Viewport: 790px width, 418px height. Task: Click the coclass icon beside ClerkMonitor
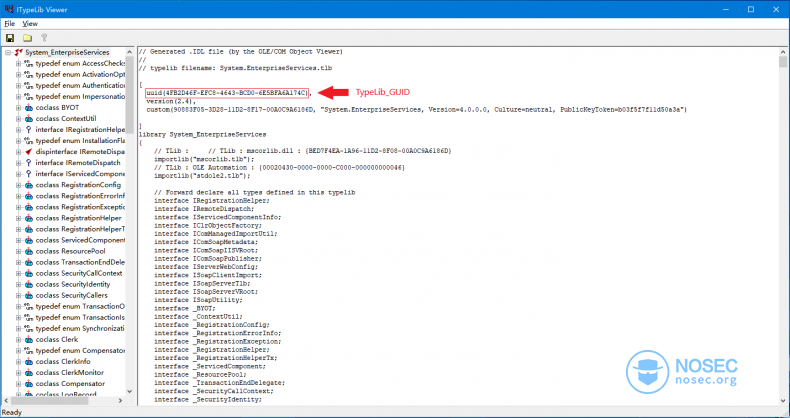click(x=29, y=373)
